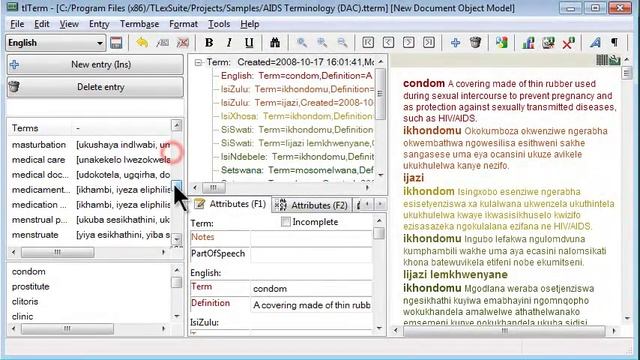Select clinic in lower list
The image size is (640, 360).
(22, 316)
